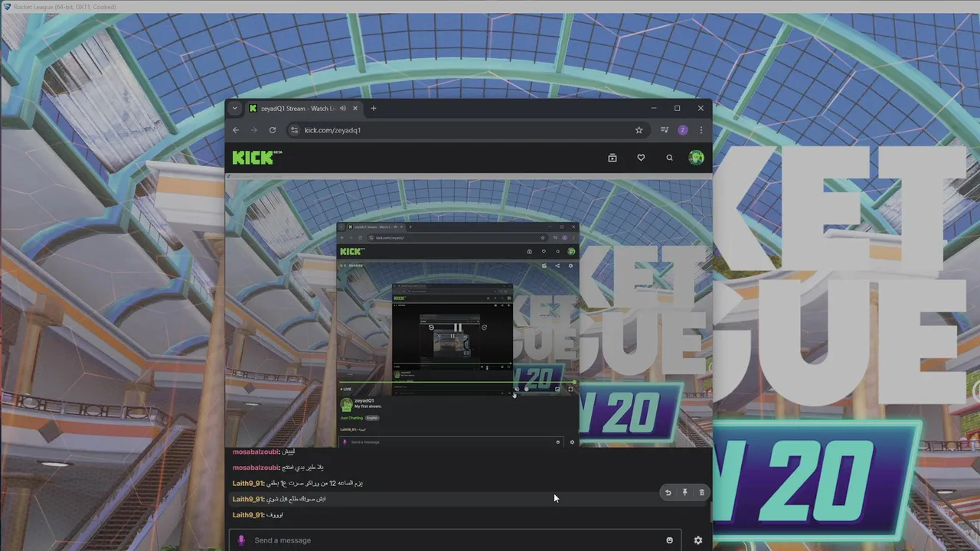Open the Kick browse clips icon
The height and width of the screenshot is (551, 980).
pos(612,158)
